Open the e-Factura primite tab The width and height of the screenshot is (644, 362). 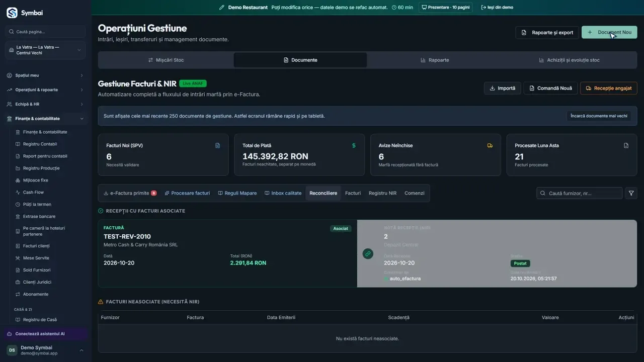tap(130, 193)
